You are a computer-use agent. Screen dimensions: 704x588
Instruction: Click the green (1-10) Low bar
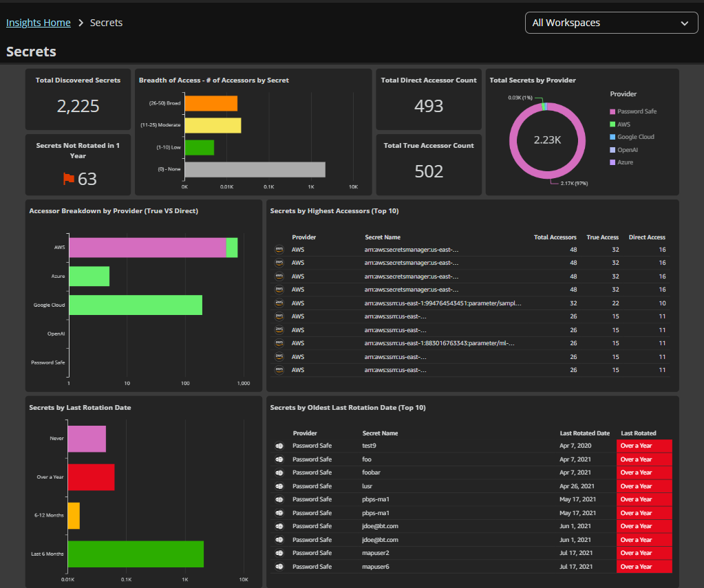coord(200,148)
